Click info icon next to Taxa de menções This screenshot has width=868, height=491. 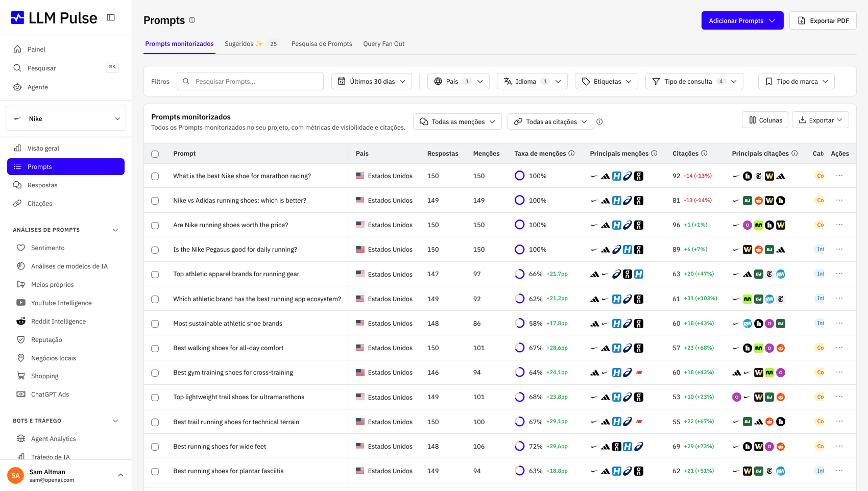coord(571,153)
